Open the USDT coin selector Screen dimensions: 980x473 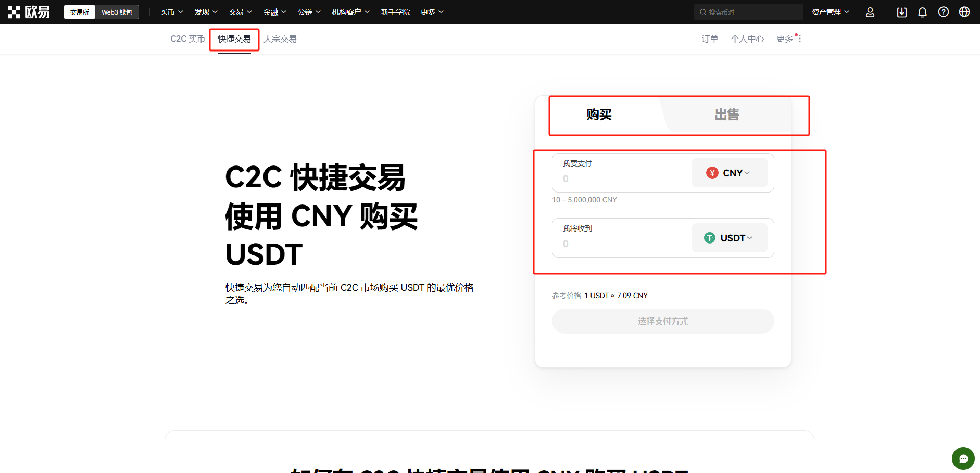[730, 238]
